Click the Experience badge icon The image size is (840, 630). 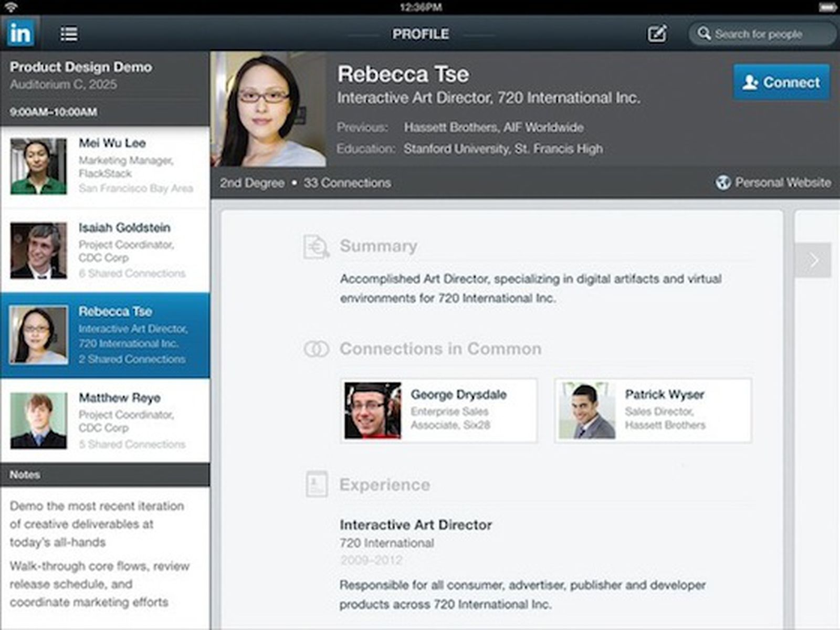(317, 484)
